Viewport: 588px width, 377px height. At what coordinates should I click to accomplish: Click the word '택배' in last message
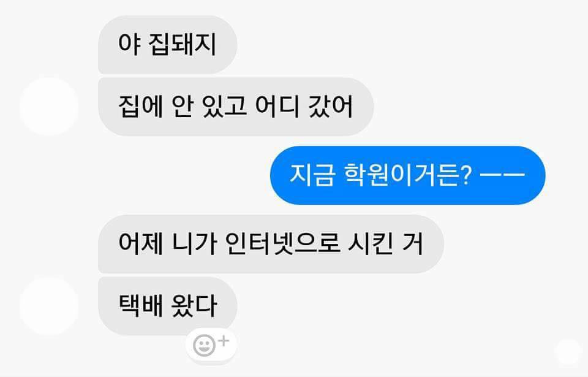pos(141,305)
